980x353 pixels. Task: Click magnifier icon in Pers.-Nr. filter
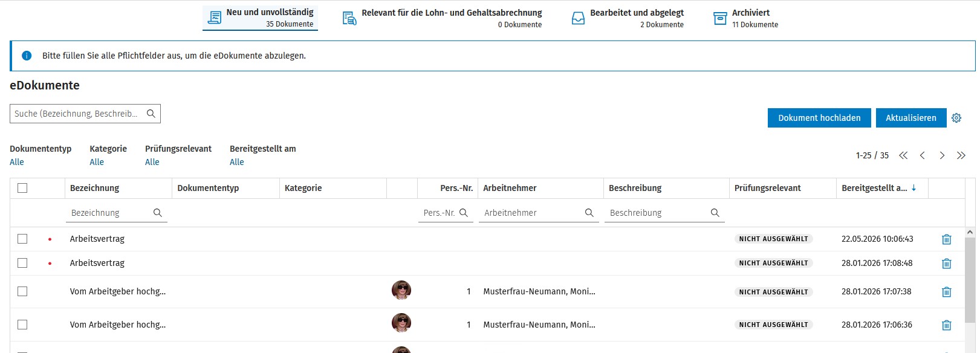[464, 213]
